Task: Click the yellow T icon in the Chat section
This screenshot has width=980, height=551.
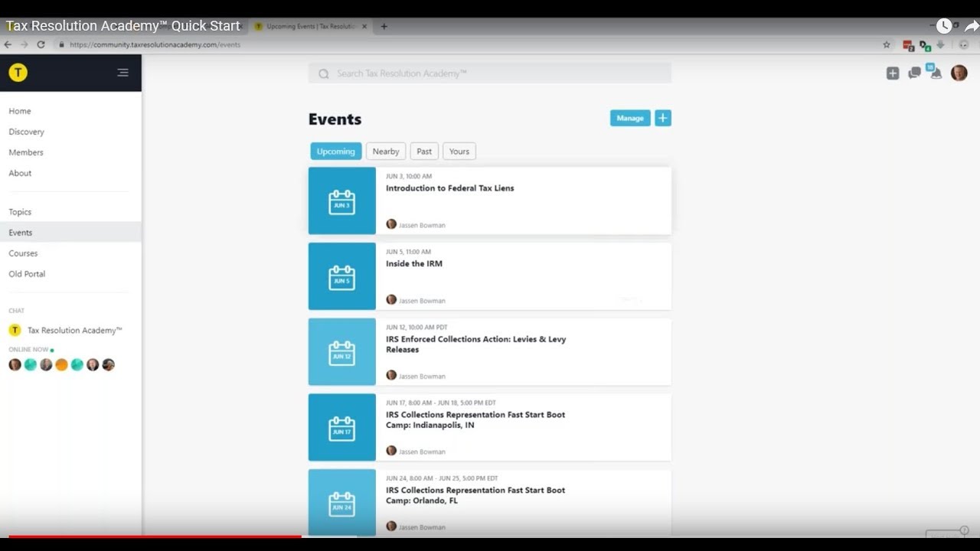Action: click(15, 331)
